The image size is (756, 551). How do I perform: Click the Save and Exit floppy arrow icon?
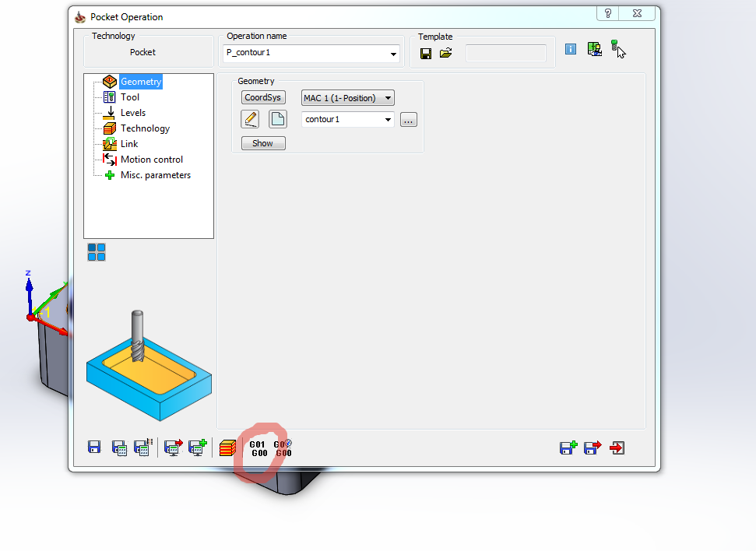pyautogui.click(x=592, y=447)
